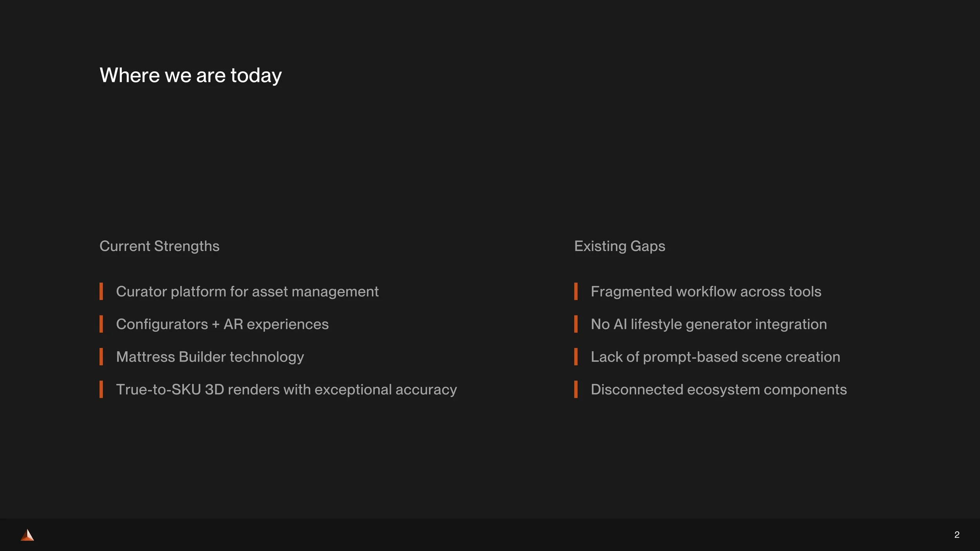Screen dimensions: 980x551
Task: Click the 'Existing Gaps' heading
Action: pyautogui.click(x=620, y=246)
